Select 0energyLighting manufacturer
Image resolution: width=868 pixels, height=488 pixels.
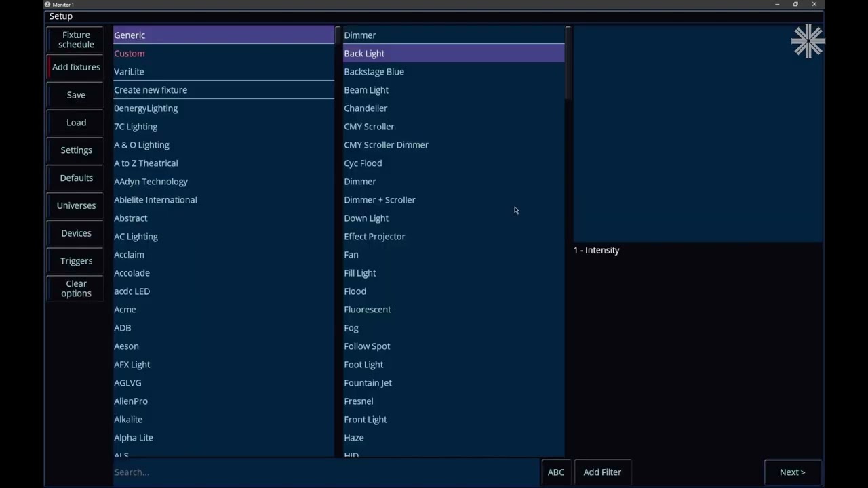point(224,108)
